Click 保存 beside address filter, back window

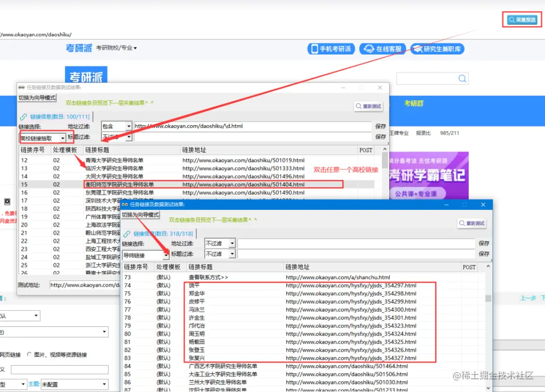pos(380,127)
